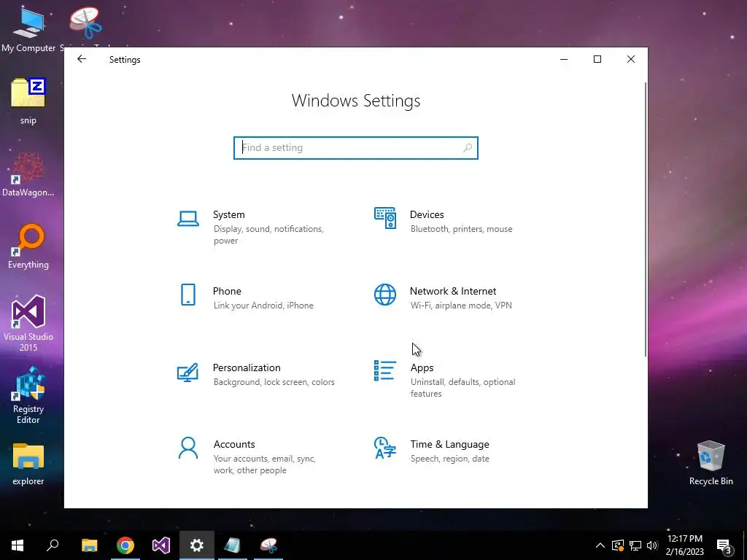Open the Devices keyboard-speaker icon
This screenshot has height=560, width=747.
click(x=385, y=218)
